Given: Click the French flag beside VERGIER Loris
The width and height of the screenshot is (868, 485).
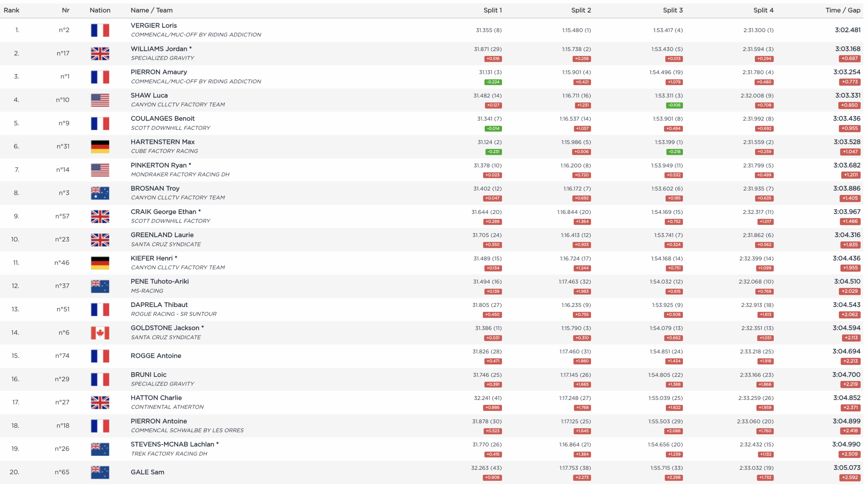Looking at the screenshot, I should pyautogui.click(x=100, y=30).
